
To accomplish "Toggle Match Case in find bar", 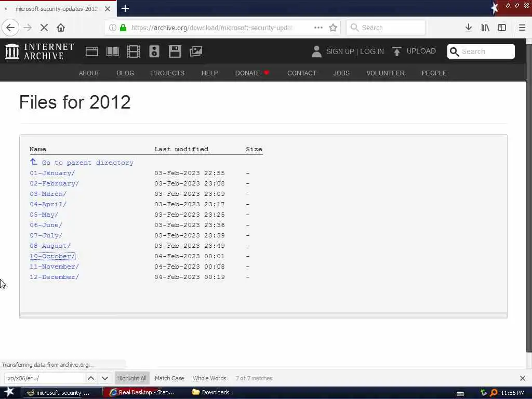I will coord(169,378).
